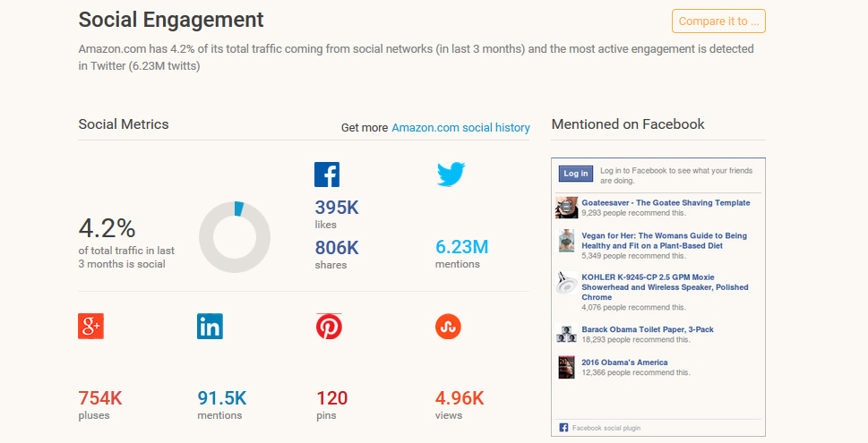Viewport: 868px width, 443px height.
Task: Click the small Facebook social plugin icon
Action: pos(563,428)
